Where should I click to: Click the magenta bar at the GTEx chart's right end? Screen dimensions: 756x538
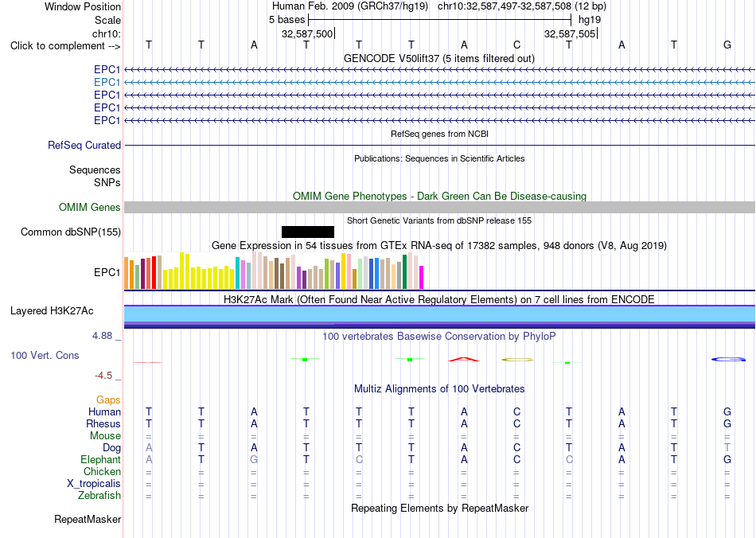point(422,277)
